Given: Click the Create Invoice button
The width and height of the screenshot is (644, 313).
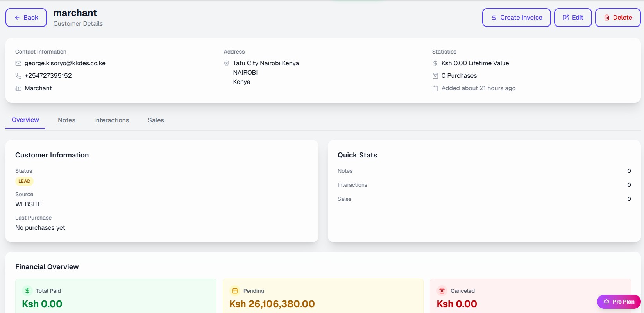Looking at the screenshot, I should pos(516,18).
